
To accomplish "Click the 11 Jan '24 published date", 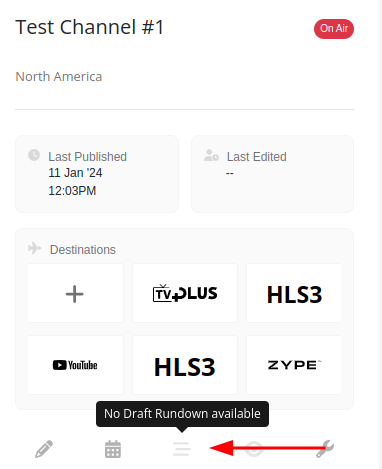I will [75, 173].
